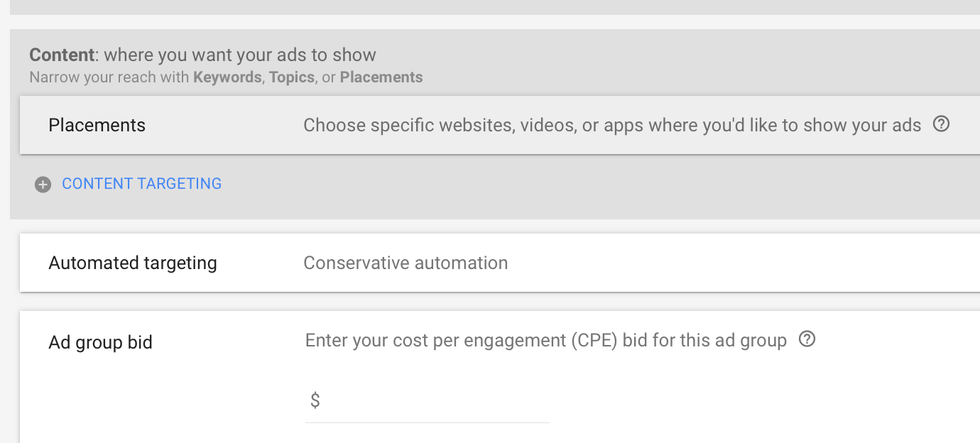Click the gray bar above Content section
Viewport: 980px width, 443px height.
(x=495, y=7)
